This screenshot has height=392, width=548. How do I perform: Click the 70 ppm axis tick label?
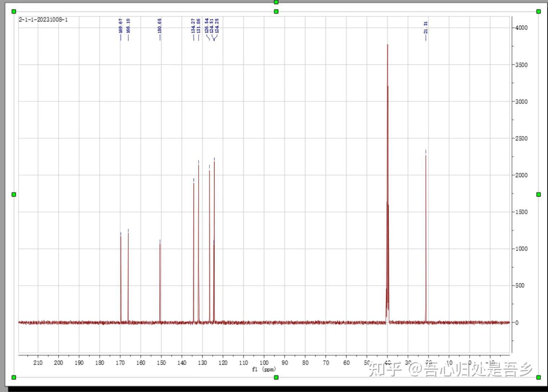point(326,362)
